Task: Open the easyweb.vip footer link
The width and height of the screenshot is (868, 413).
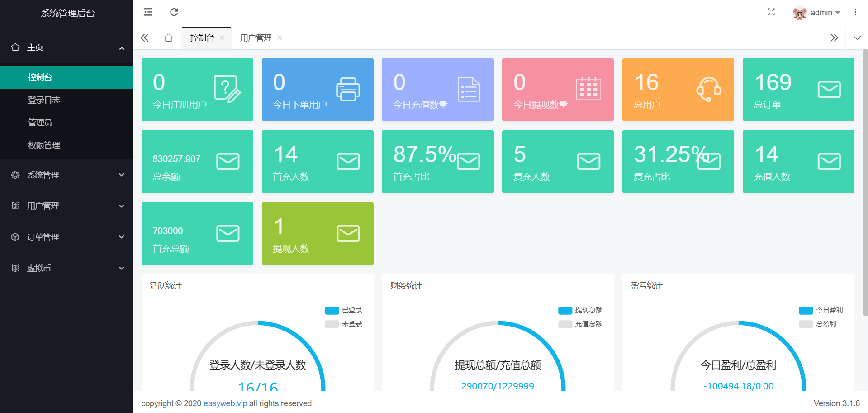Action: coord(225,403)
